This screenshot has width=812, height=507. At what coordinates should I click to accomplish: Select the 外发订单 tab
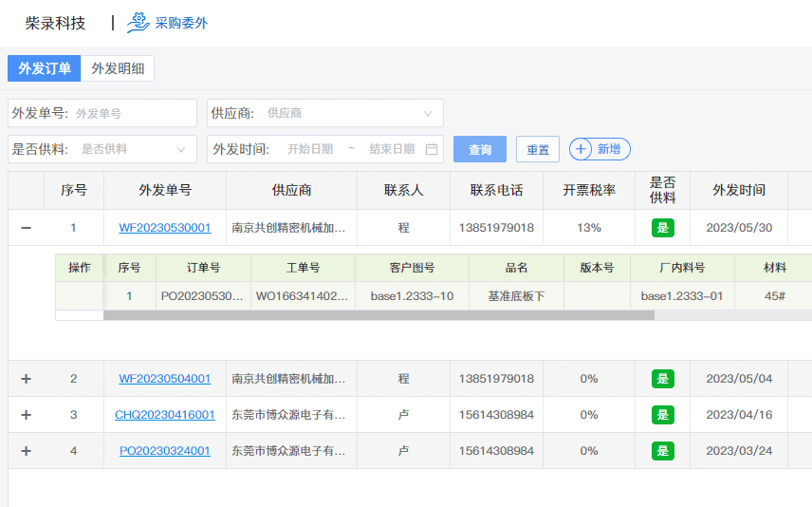point(45,68)
